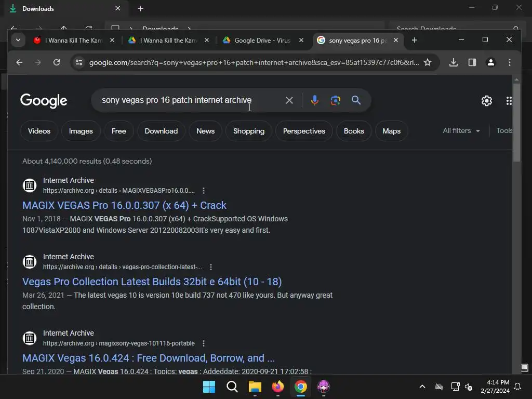This screenshot has width=532, height=399.
Task: View site information icon in address bar
Action: 79,62
